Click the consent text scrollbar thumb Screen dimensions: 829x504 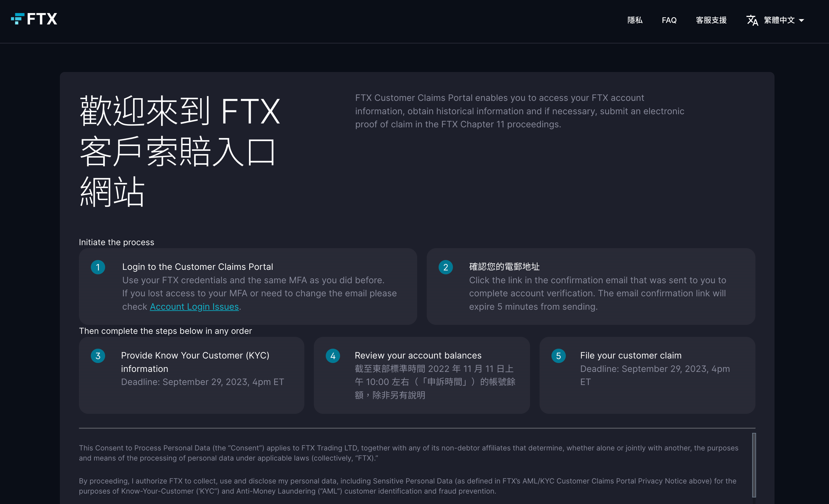(754, 465)
